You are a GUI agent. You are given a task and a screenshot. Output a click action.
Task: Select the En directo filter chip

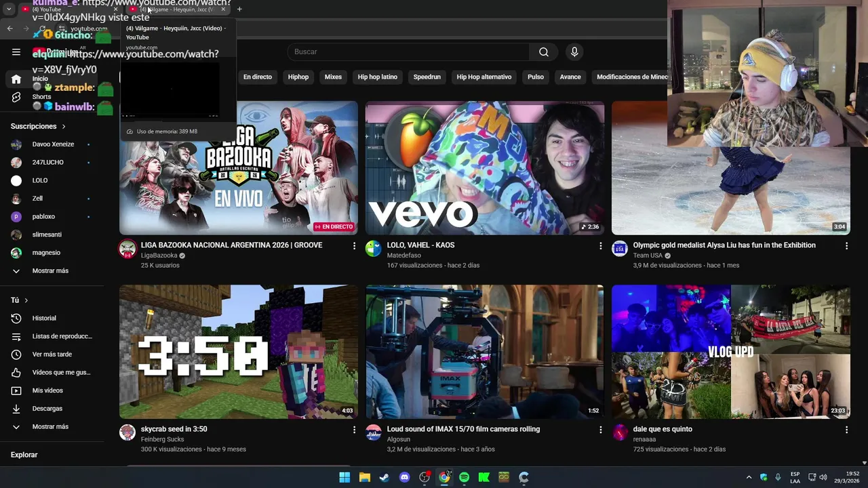[258, 77]
